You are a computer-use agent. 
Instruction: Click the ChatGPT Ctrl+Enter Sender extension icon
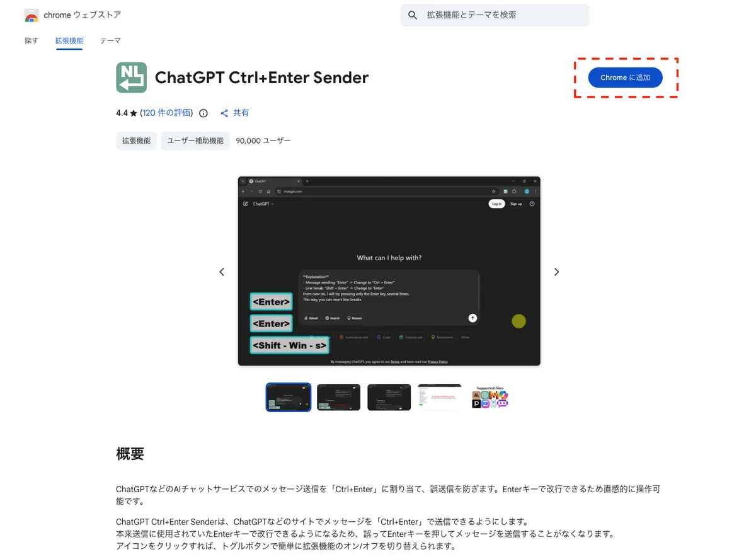click(x=131, y=78)
